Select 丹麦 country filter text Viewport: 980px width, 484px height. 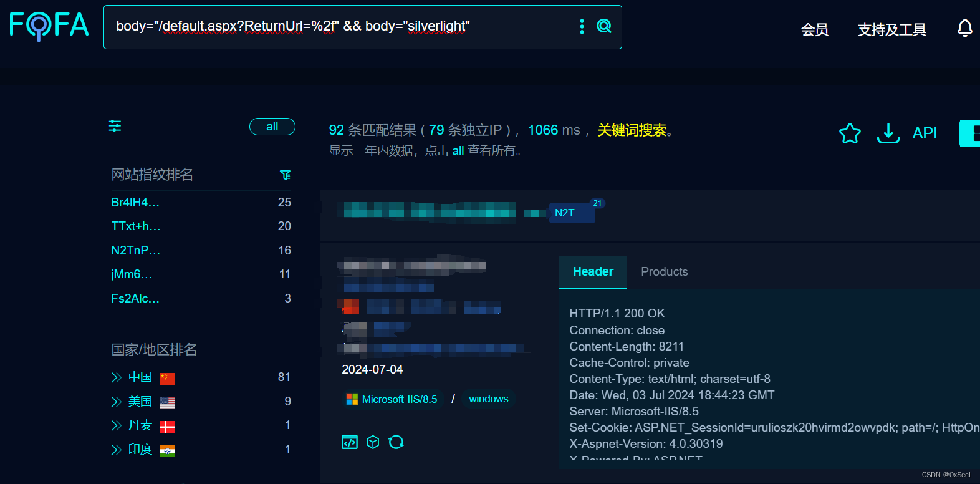pos(140,425)
